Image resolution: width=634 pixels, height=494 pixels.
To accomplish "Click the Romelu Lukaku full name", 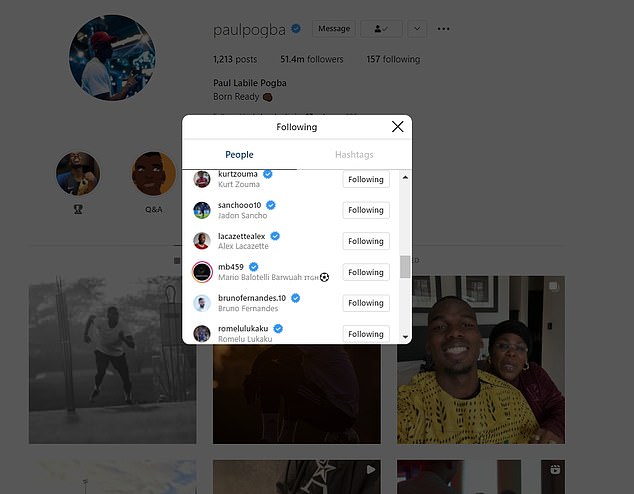I will (x=245, y=339).
